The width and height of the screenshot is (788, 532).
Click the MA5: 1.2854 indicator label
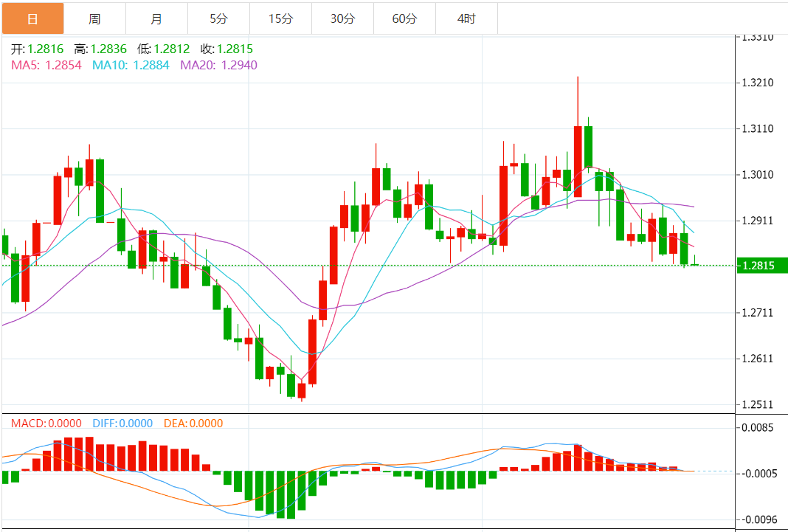(46, 66)
